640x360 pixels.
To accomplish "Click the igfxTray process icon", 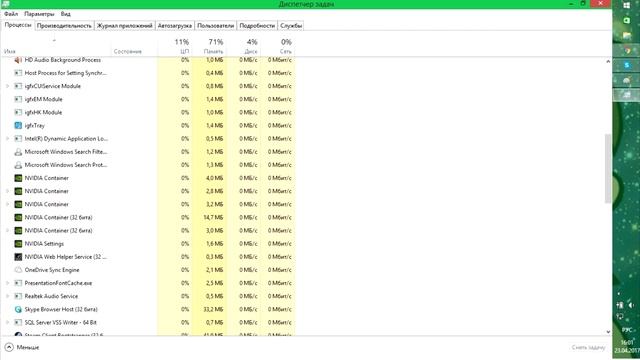I will point(18,126).
